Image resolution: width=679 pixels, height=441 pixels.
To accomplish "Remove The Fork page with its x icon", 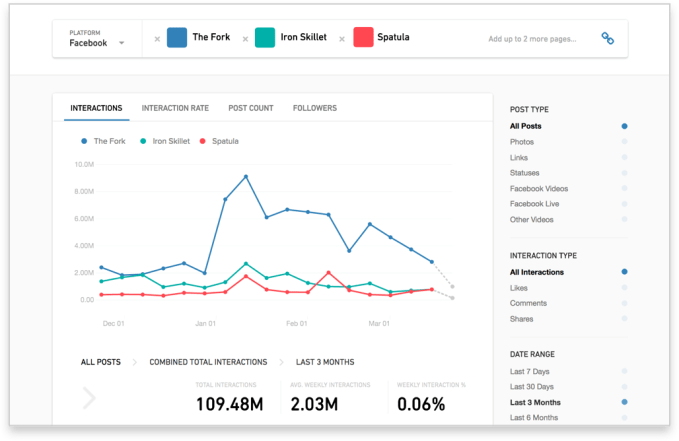I will pyautogui.click(x=157, y=39).
